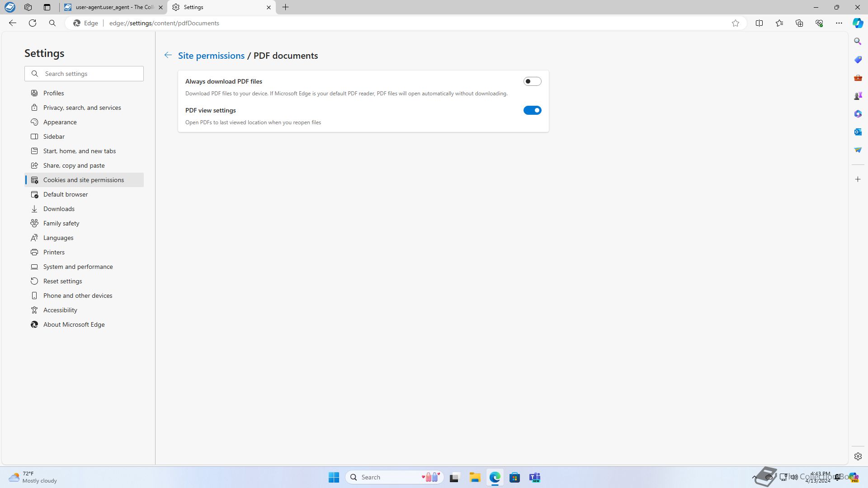Go back using Site permissions arrow
Screen dimensions: 868x488
[168, 55]
